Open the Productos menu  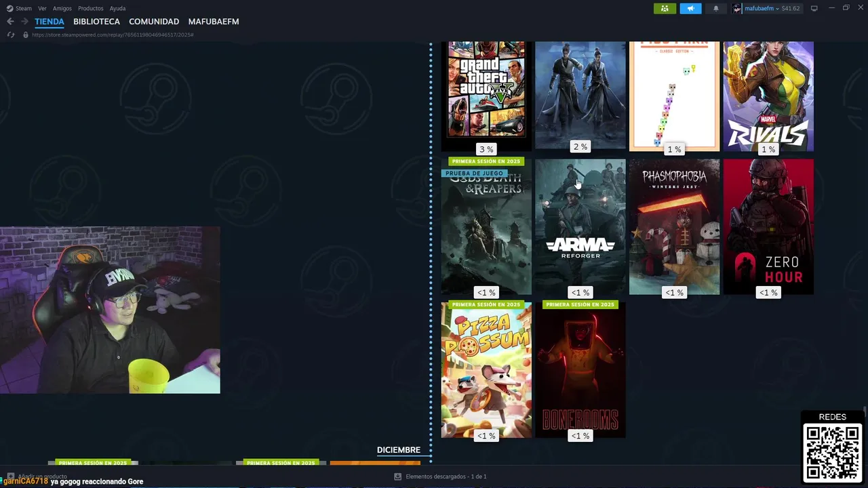click(91, 8)
